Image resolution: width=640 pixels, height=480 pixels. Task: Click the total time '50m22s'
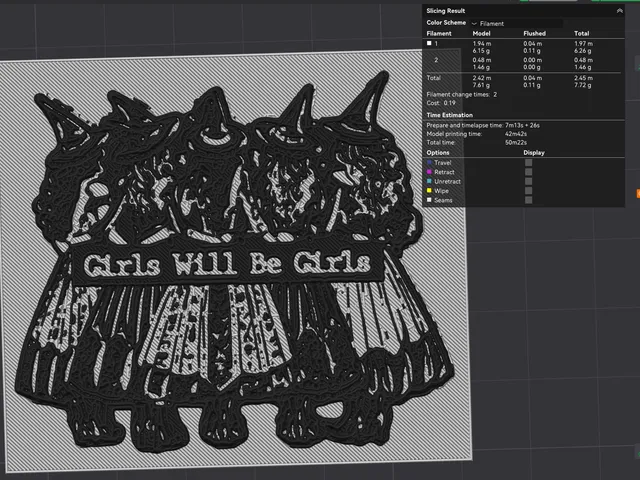pyautogui.click(x=516, y=142)
